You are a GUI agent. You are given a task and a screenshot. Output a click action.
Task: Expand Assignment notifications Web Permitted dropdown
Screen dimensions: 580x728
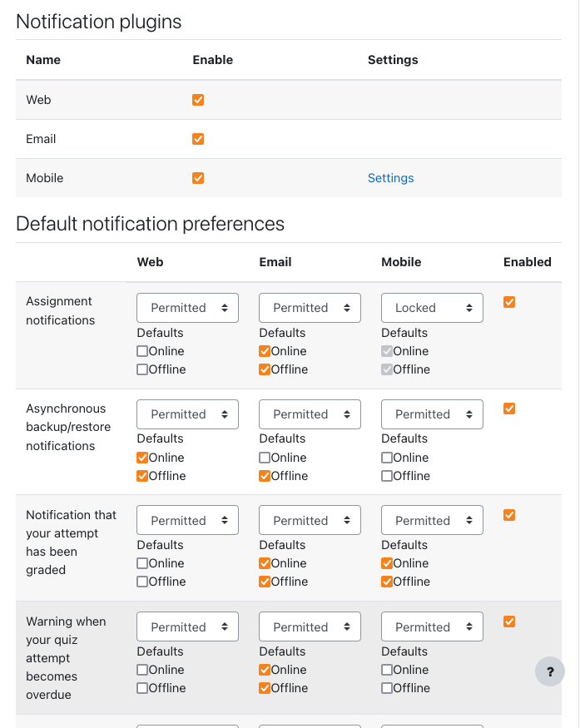coord(187,307)
